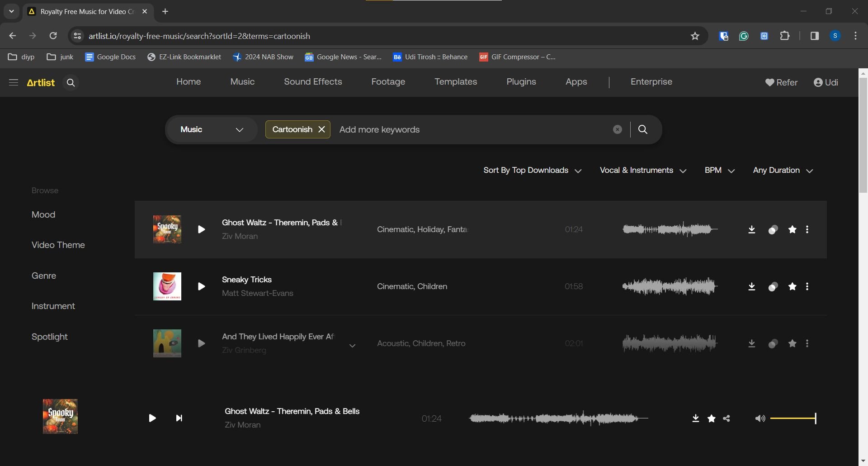Open the hamburger menu beside Artlist logo

tap(14, 82)
